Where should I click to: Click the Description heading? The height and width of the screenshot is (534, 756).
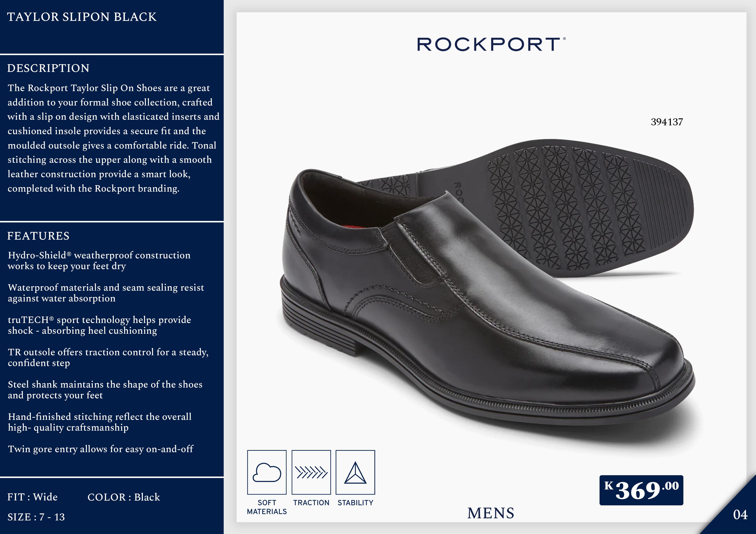[x=48, y=68]
